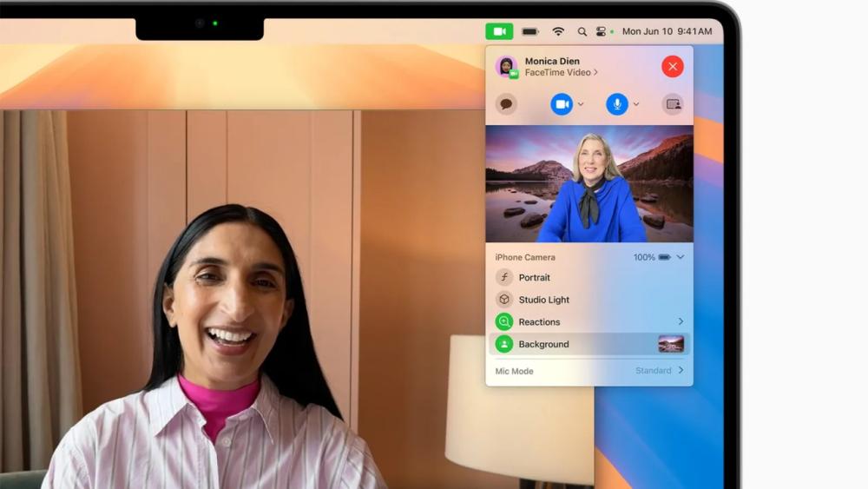
Task: Open Spotlight search in the menu bar
Action: point(581,31)
